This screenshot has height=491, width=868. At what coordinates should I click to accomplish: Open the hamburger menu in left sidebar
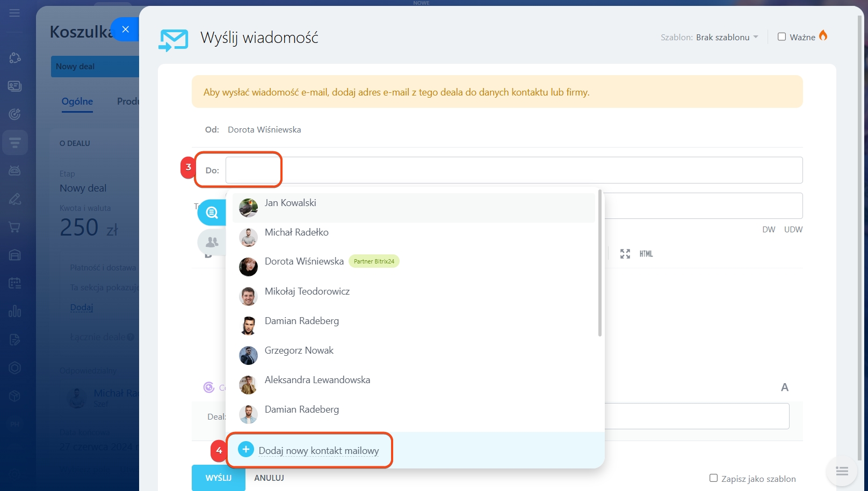click(x=15, y=13)
